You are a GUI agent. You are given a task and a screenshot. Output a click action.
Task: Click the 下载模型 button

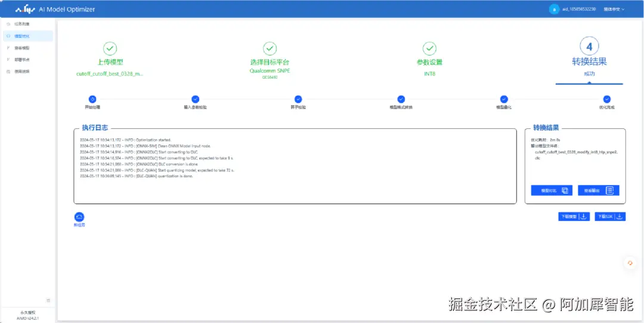click(x=574, y=217)
